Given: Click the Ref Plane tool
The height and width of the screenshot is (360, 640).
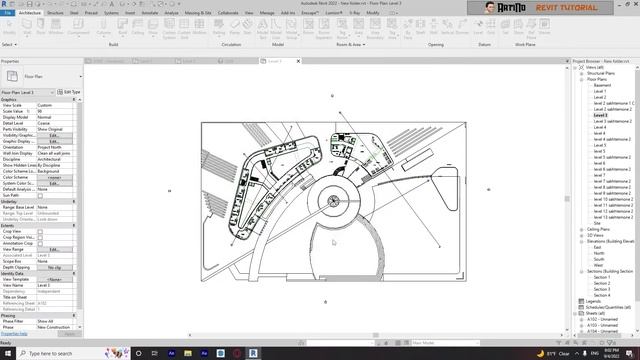Looking at the screenshot, I should click(531, 29).
